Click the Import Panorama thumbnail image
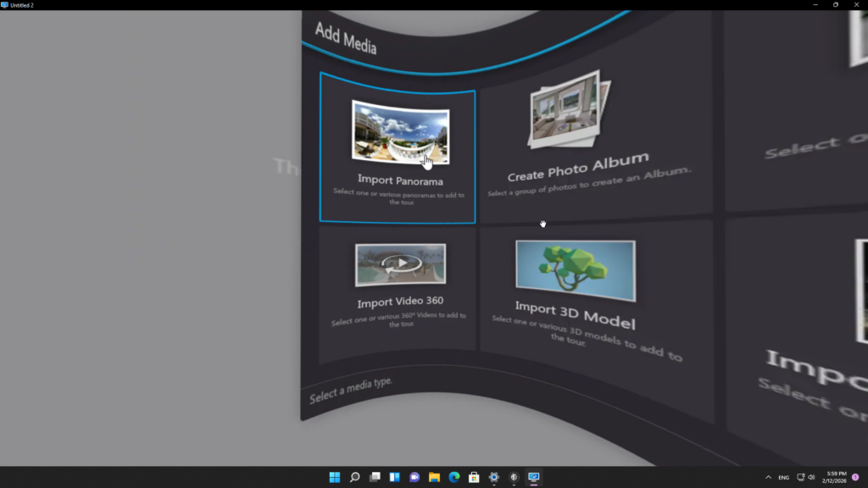 (x=400, y=133)
